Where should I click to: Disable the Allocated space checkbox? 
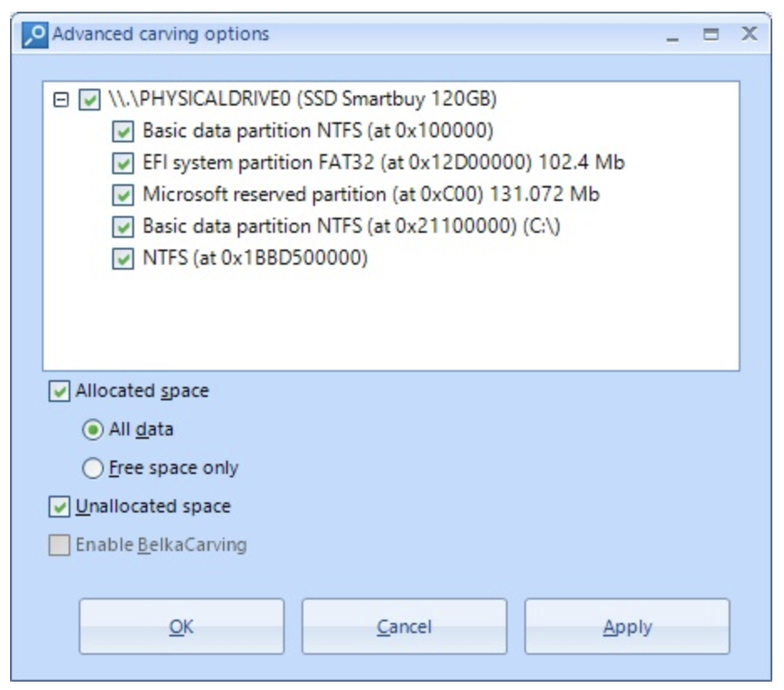pos(59,391)
